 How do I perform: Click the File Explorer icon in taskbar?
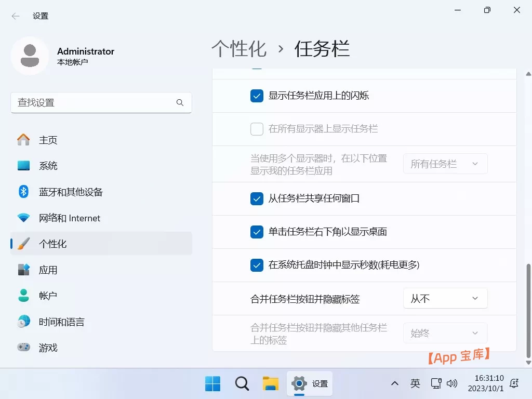coord(270,383)
